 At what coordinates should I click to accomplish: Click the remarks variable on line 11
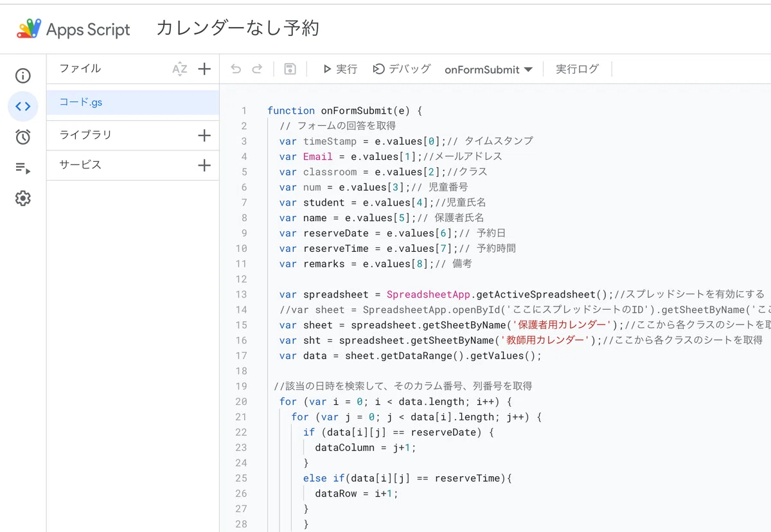324,264
